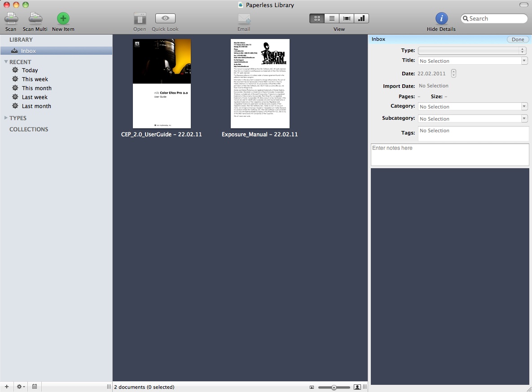The height and width of the screenshot is (392, 532).
Task: Select the Last month filter
Action: 36,106
